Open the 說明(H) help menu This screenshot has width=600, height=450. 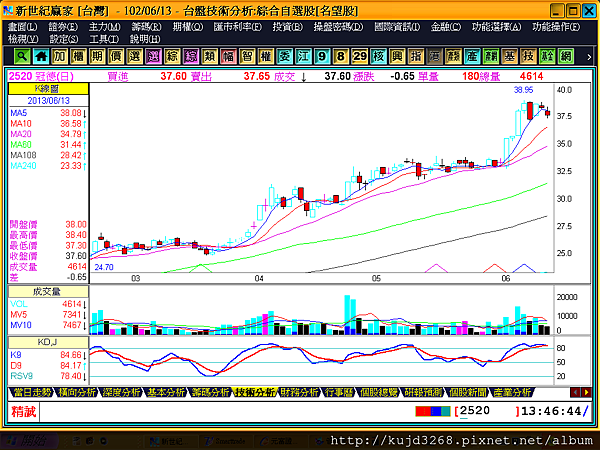[x=145, y=39]
